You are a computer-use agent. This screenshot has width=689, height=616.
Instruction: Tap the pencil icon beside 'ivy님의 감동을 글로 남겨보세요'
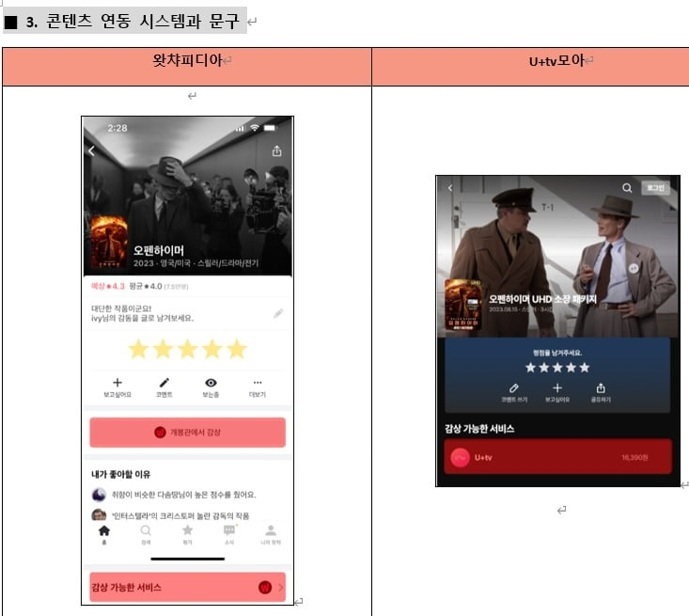(x=278, y=313)
